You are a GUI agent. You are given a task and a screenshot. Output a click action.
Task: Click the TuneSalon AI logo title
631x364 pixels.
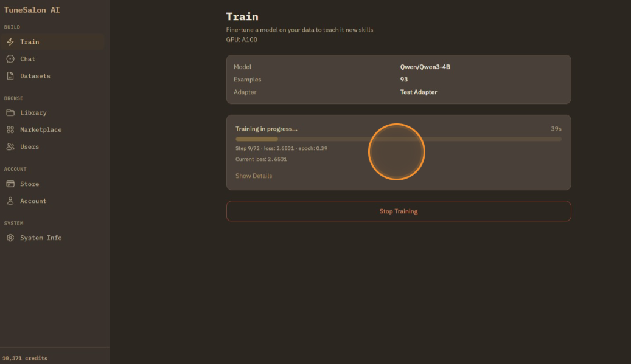click(32, 10)
